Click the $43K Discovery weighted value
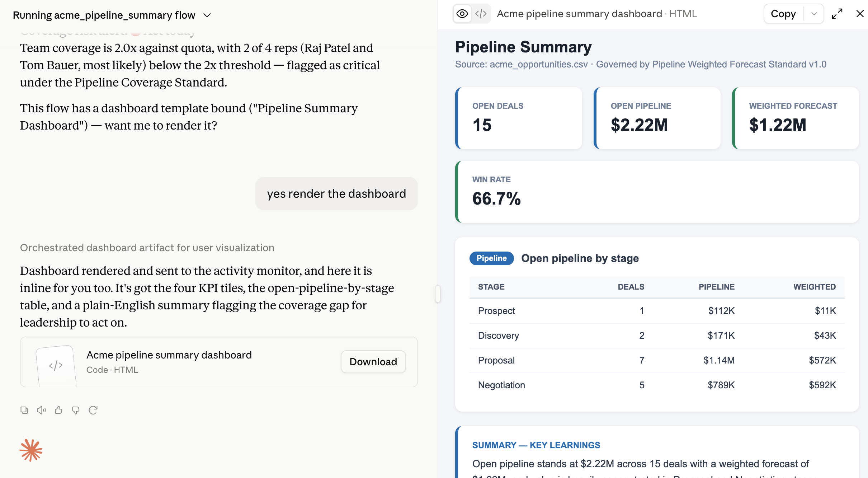The height and width of the screenshot is (478, 868). click(x=825, y=336)
